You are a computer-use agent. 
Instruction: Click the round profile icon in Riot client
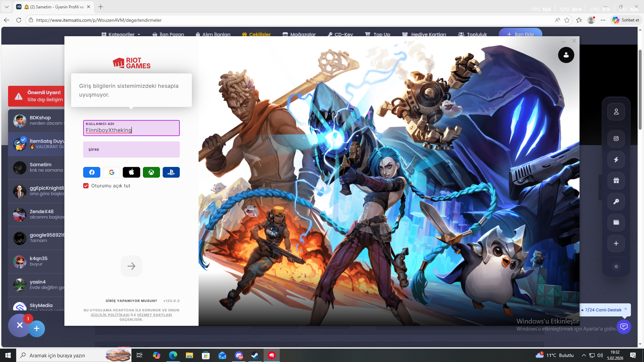(x=566, y=55)
